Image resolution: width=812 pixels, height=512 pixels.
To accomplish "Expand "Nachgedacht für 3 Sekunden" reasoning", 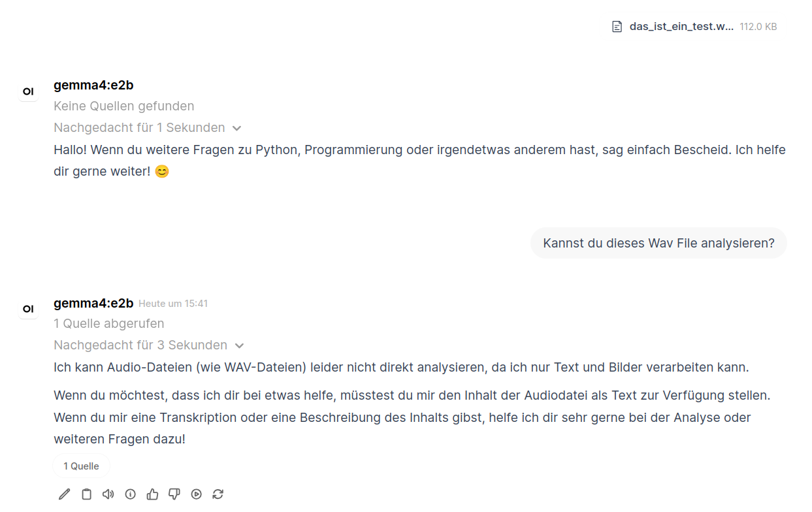I will (149, 345).
